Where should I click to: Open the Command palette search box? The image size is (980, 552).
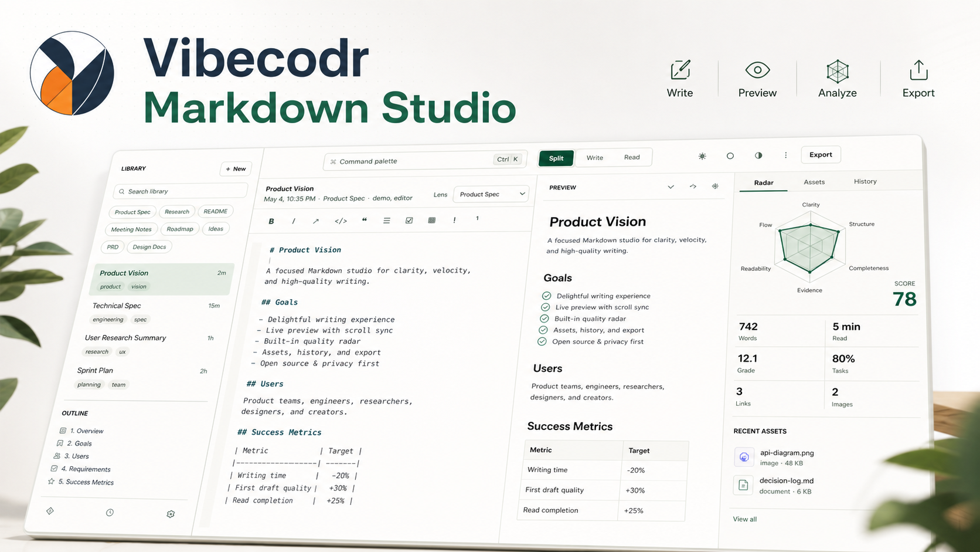coord(426,161)
